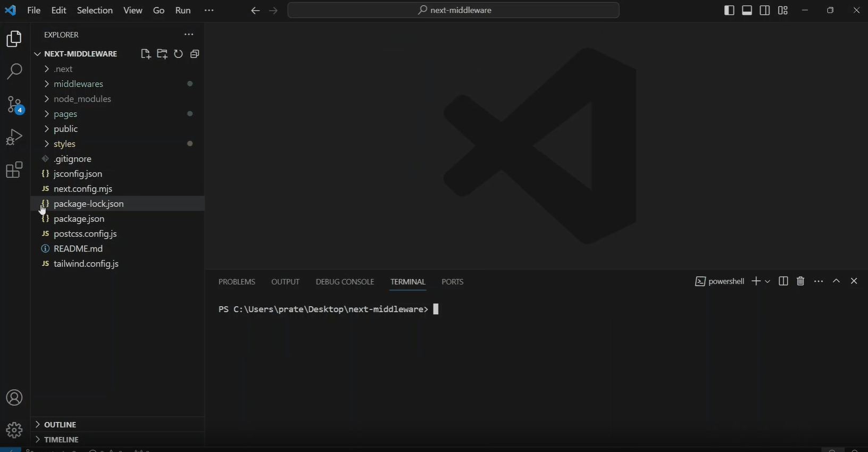Close the terminal panel

tap(854, 281)
